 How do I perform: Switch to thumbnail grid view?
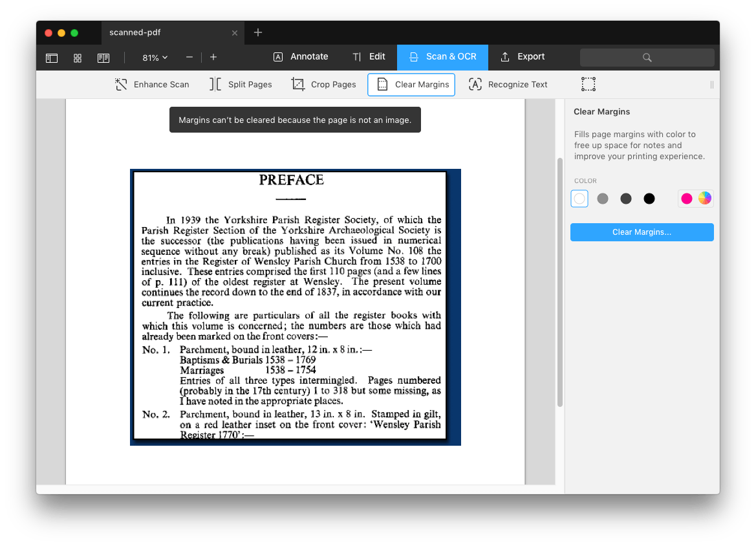[x=78, y=58]
